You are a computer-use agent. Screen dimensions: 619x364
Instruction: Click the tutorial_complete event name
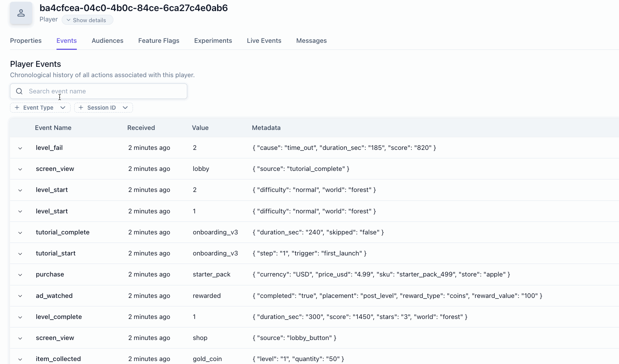[x=63, y=232]
